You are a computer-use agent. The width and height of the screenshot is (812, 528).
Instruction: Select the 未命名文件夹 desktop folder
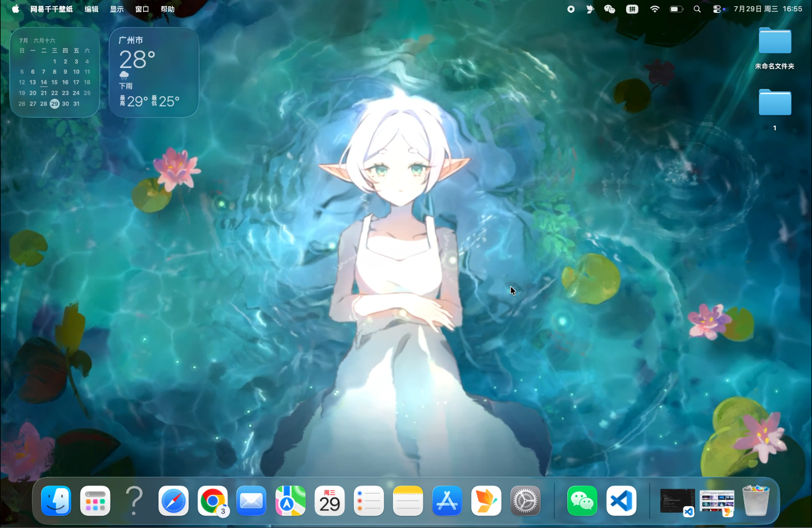775,49
